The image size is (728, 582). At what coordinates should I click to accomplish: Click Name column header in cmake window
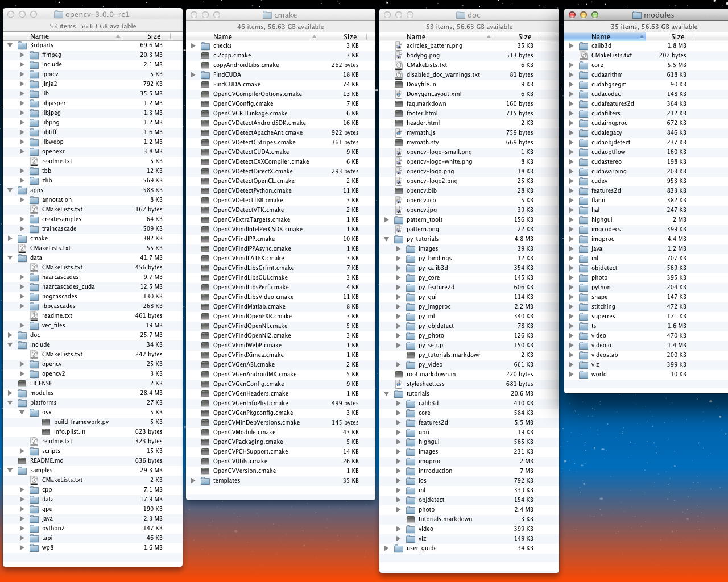click(252, 36)
